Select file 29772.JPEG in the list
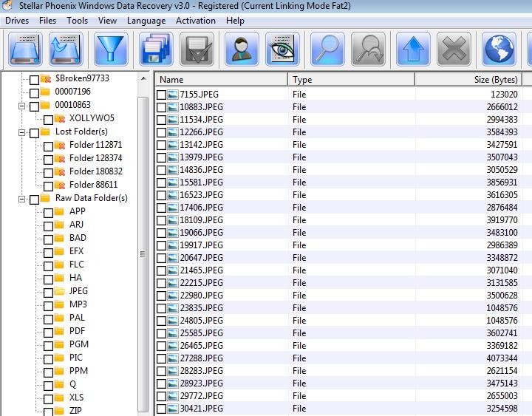This screenshot has height=416, width=532. (201, 395)
